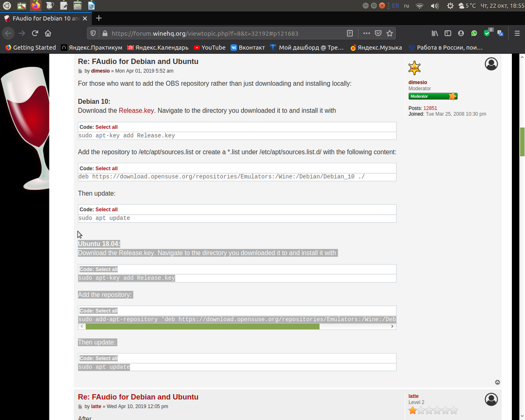Toggle the browser sidebar panel
The image size is (525, 420).
[448, 33]
